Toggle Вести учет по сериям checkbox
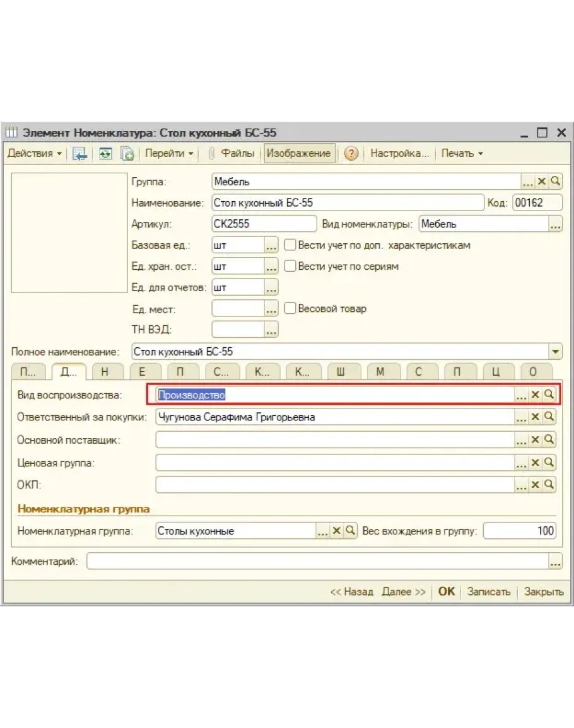 click(290, 267)
